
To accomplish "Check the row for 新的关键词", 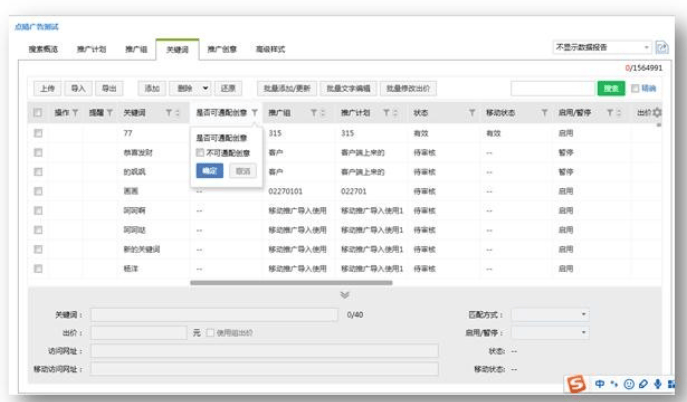I will point(38,249).
